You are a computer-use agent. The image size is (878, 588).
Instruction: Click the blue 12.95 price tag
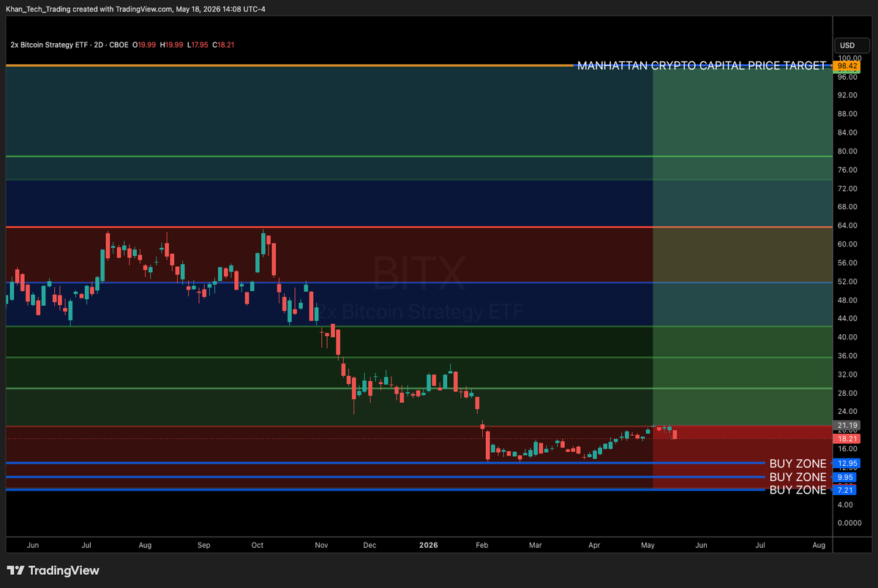click(847, 463)
